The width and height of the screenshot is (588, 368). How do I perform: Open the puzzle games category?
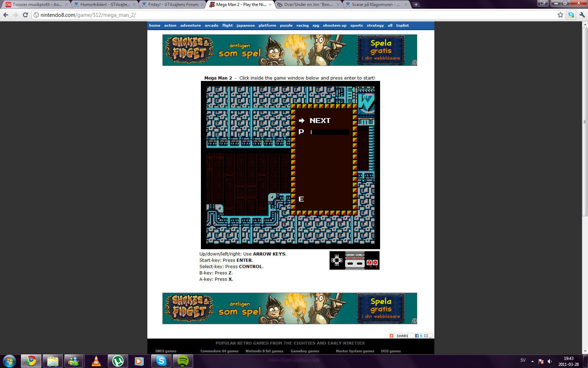(x=286, y=25)
